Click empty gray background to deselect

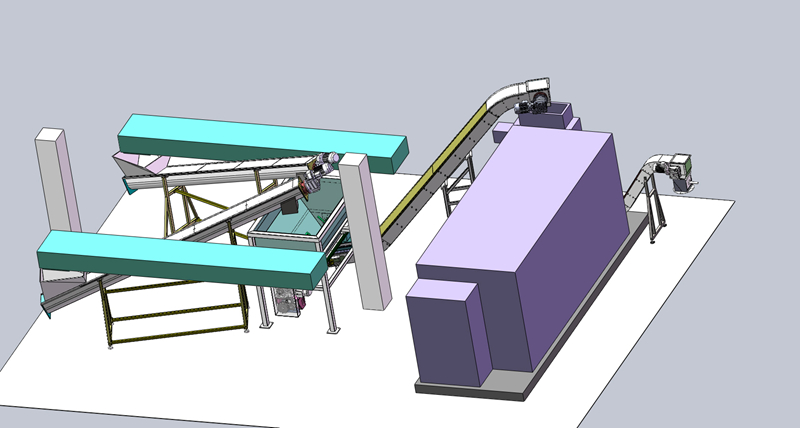click(200, 50)
